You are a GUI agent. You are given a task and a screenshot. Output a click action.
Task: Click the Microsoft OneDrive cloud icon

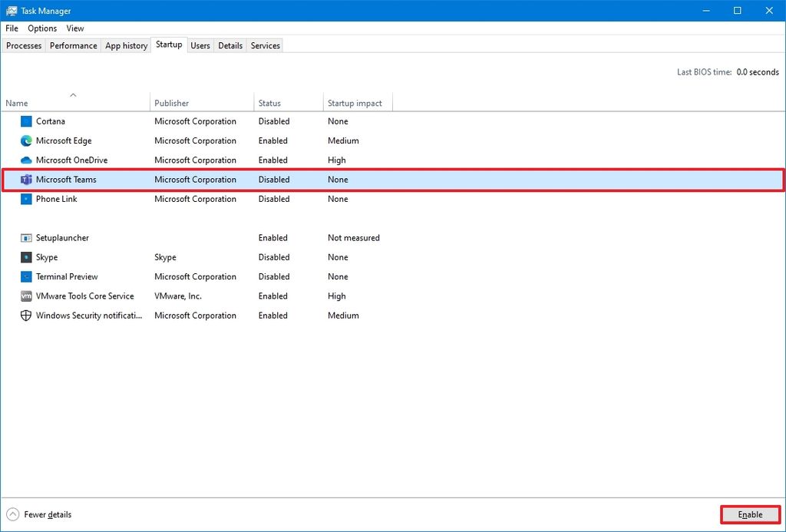click(26, 160)
